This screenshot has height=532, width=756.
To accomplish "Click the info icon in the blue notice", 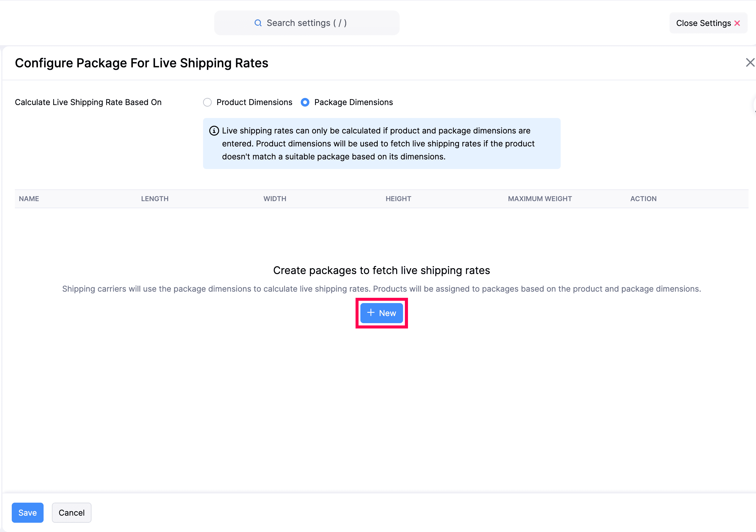I will pyautogui.click(x=214, y=131).
